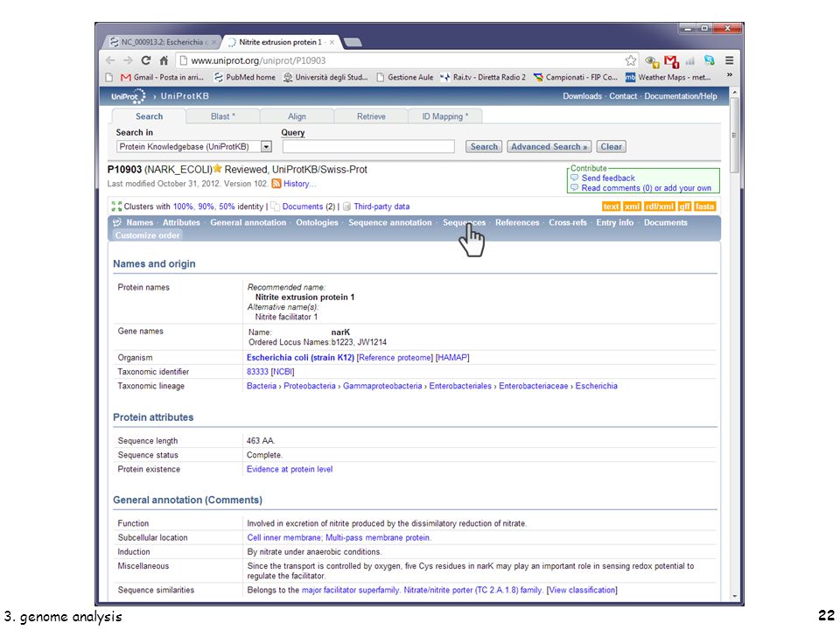Open Escherichia coli (strain K12) organism link
Screen dimensions: 840x630
pos(300,357)
